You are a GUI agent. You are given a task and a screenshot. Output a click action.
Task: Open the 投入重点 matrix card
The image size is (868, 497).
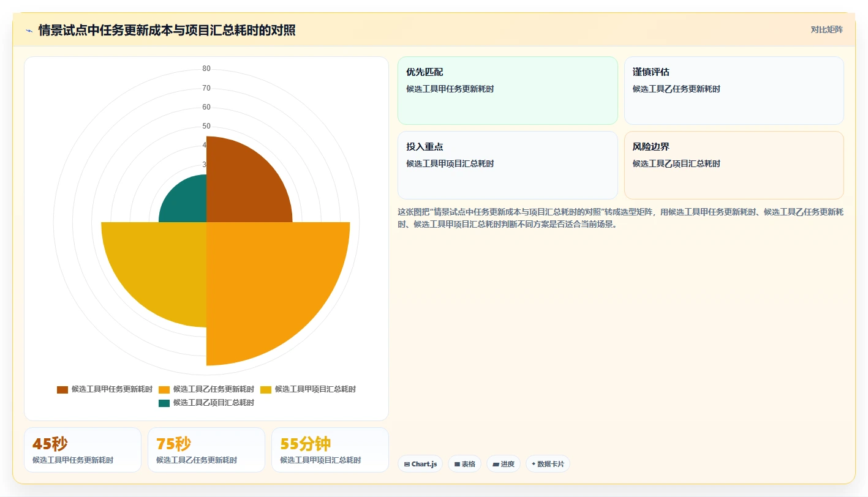coord(507,165)
